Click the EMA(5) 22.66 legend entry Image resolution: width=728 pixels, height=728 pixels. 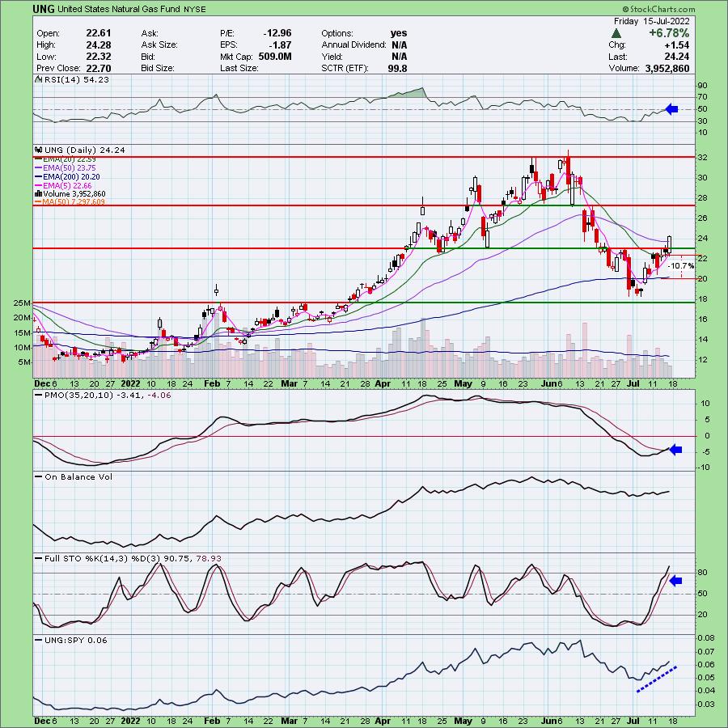67,185
